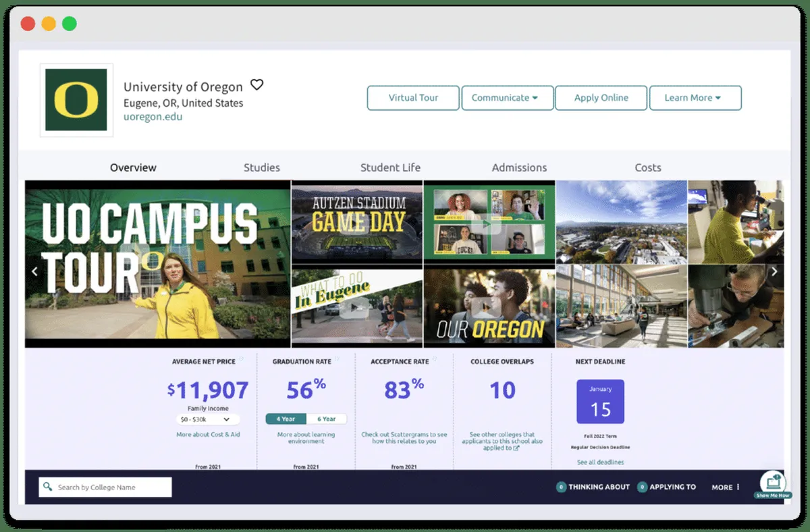
Task: Click the University of Oregon title
Action: pyautogui.click(x=183, y=86)
